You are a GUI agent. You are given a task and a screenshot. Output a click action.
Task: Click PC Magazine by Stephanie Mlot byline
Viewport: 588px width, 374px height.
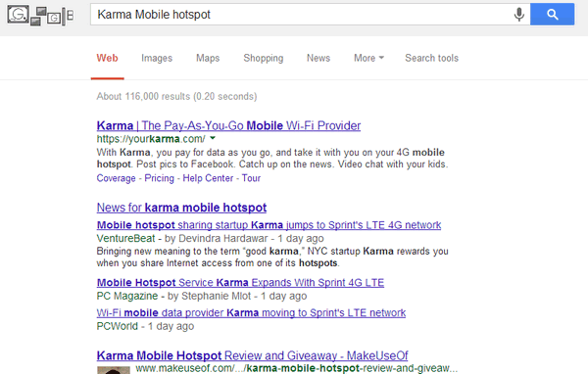pos(202,296)
